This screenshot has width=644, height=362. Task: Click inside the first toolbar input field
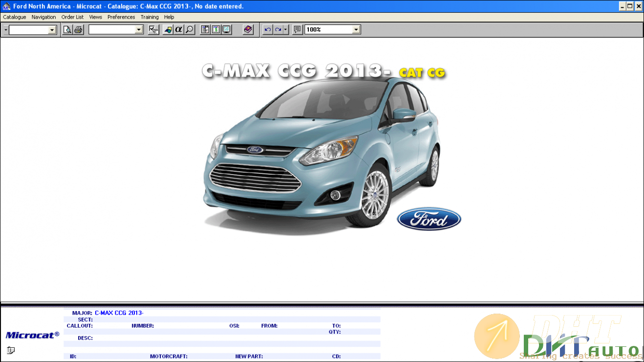(x=29, y=30)
